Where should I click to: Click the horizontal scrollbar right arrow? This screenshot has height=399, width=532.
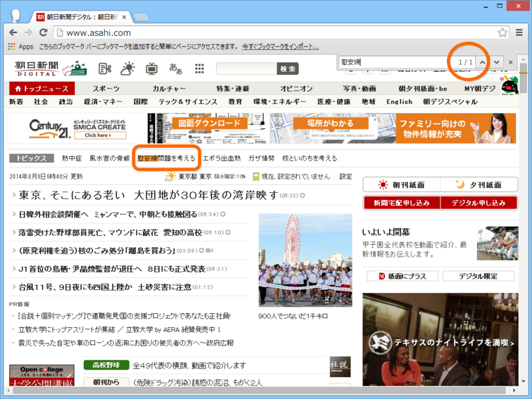[515, 390]
